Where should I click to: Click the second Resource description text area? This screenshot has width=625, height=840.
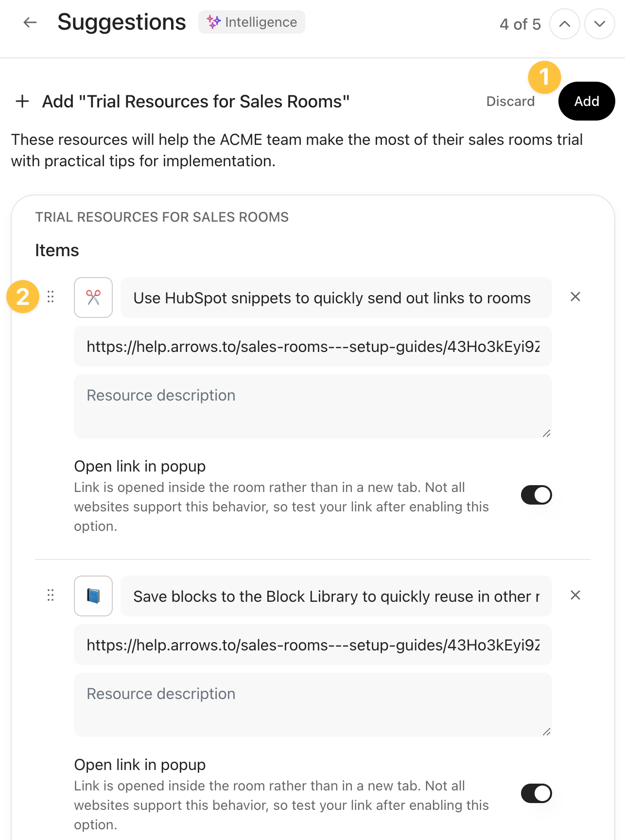coord(312,704)
